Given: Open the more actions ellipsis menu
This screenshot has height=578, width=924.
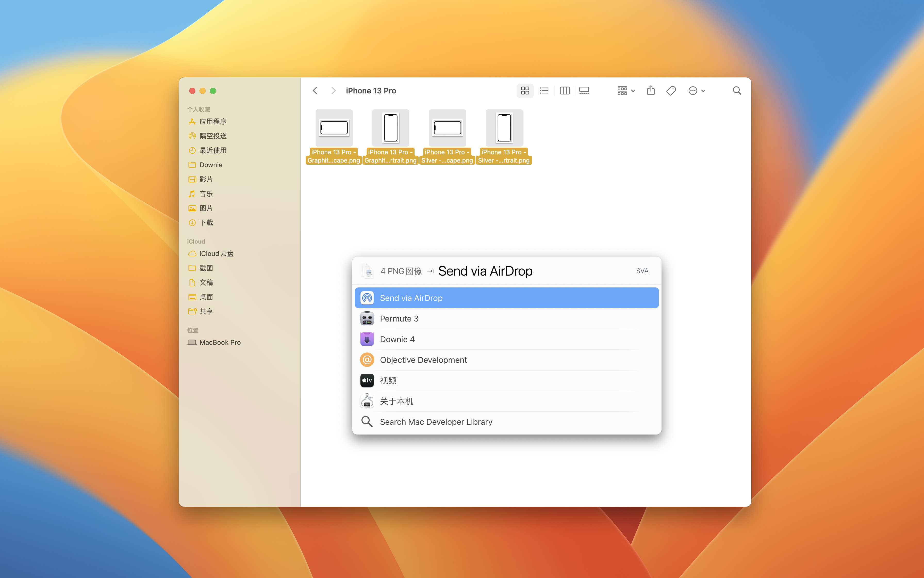Looking at the screenshot, I should pos(697,91).
